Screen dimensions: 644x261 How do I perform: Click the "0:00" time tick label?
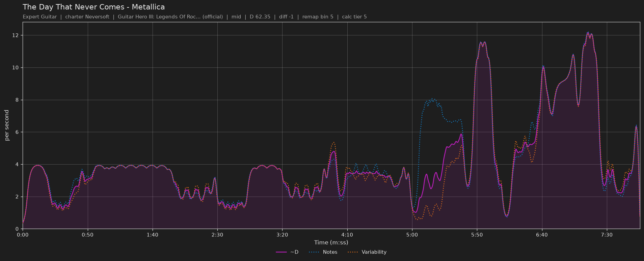click(x=23, y=235)
